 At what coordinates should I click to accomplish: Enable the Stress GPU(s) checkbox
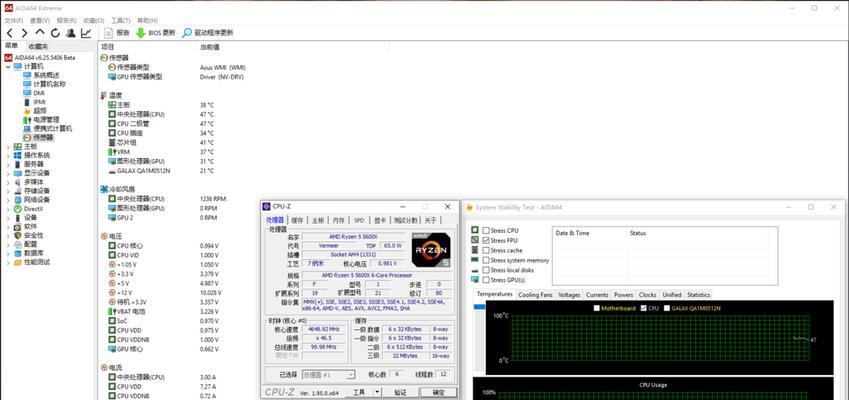coord(486,279)
